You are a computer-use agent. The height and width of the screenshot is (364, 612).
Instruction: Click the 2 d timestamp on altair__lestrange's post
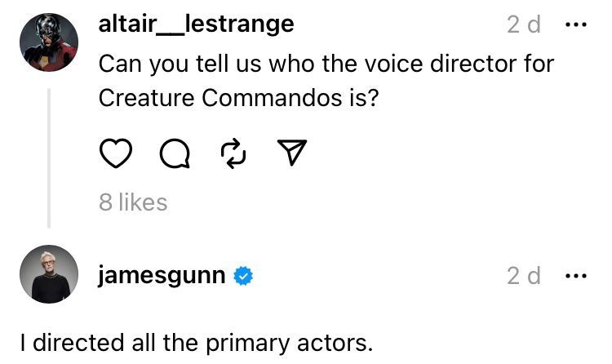[x=523, y=24]
